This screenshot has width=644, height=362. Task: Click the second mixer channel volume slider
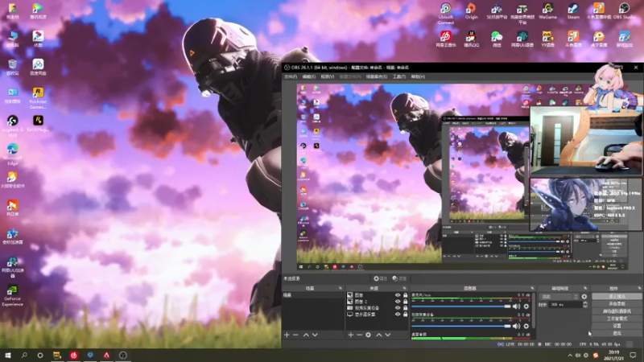(x=461, y=326)
